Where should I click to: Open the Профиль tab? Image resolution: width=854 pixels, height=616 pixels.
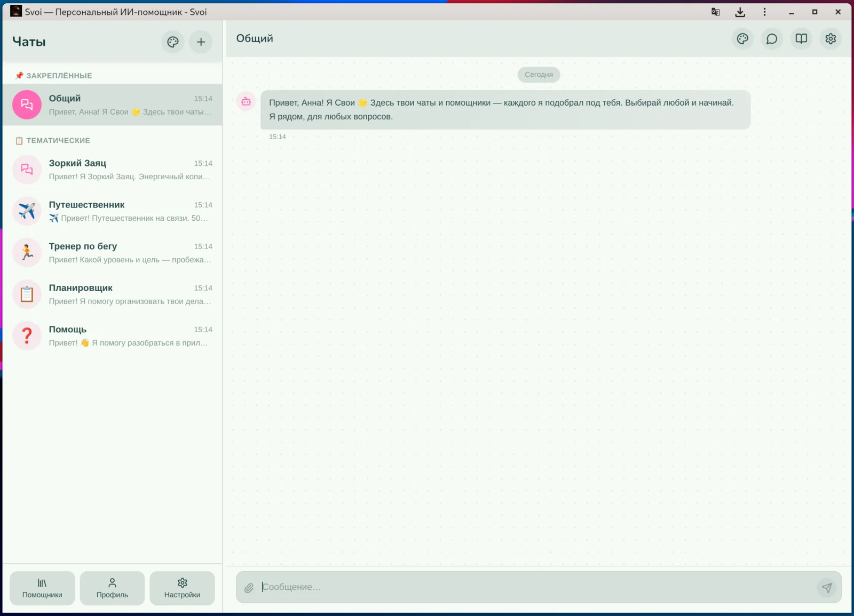(x=112, y=588)
